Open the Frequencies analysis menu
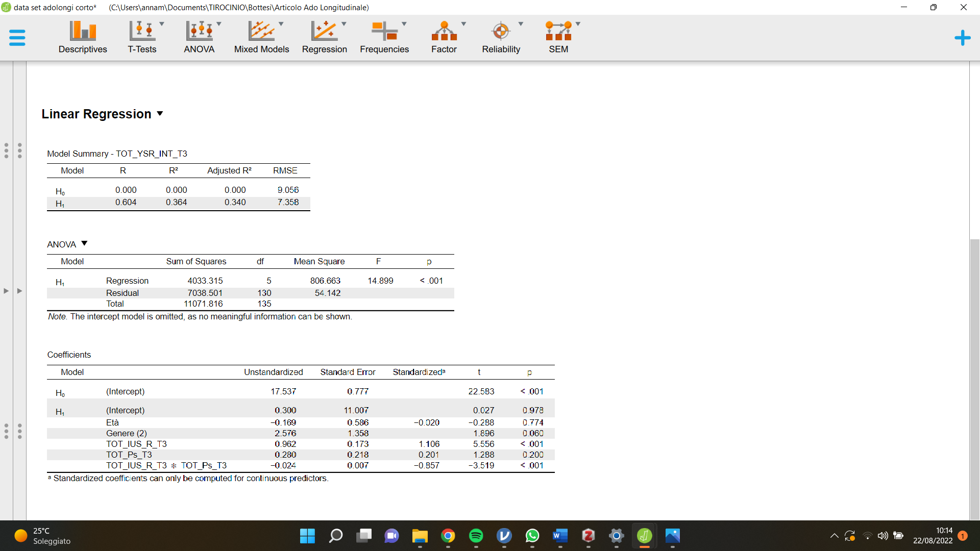 (x=384, y=37)
